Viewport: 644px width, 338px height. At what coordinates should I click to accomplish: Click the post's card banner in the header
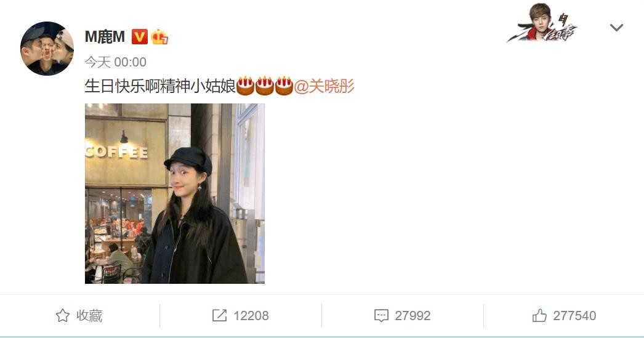click(542, 23)
